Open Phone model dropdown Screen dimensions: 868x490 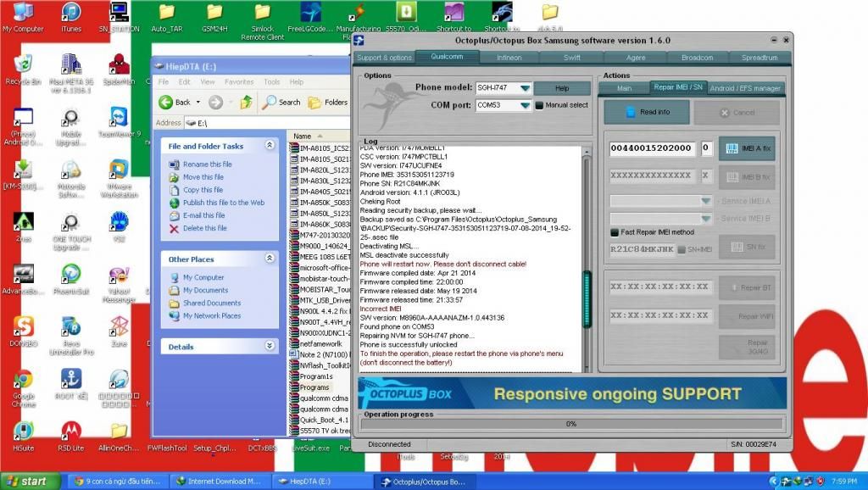tap(525, 88)
